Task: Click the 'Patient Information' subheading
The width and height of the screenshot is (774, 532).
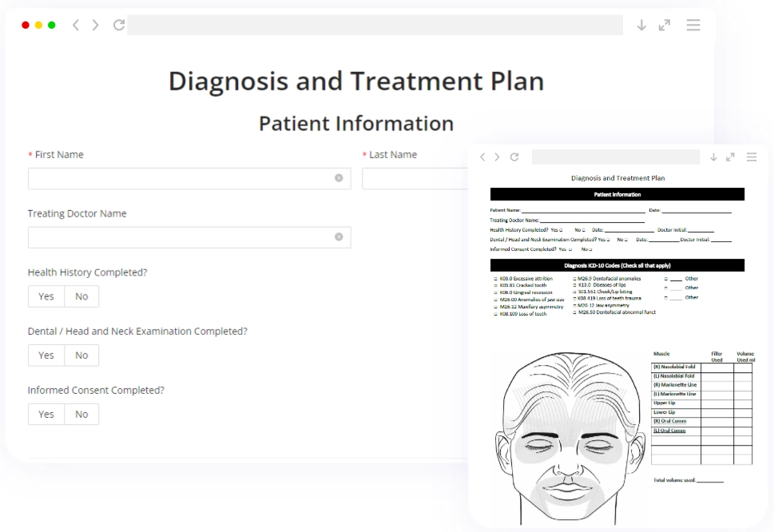Action: coord(356,123)
